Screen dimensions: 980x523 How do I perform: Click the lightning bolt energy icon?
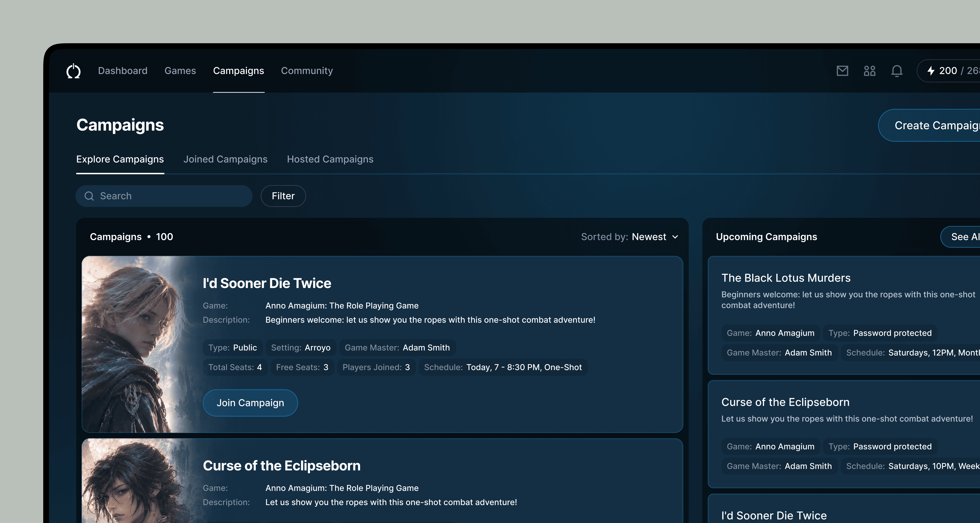[931, 71]
